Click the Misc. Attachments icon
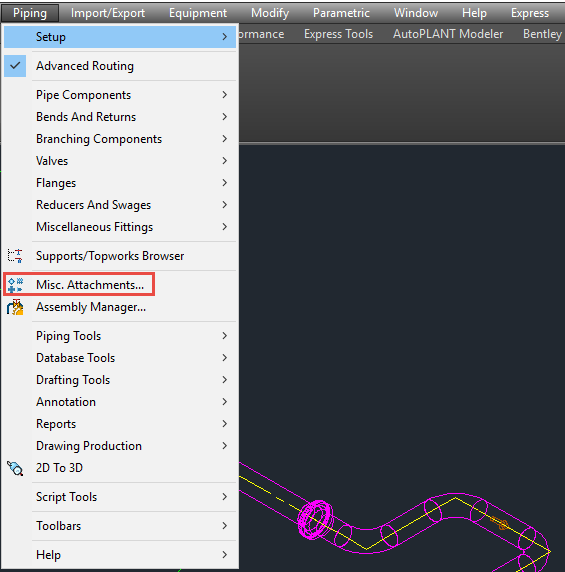This screenshot has width=565, height=572. [x=15, y=285]
